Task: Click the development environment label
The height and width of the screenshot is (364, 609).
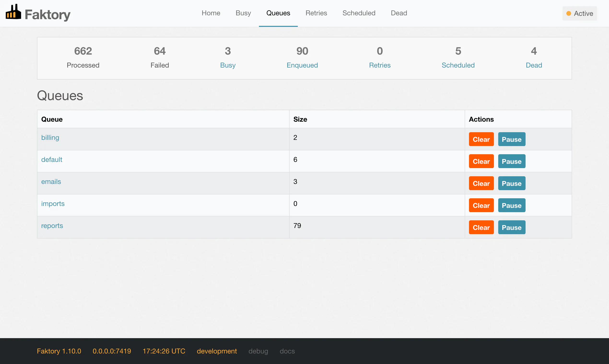Action: pyautogui.click(x=217, y=351)
